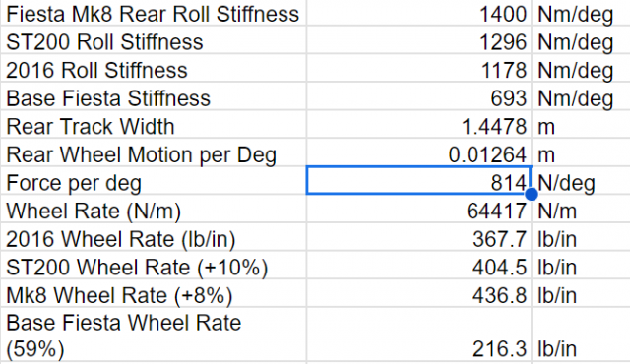Click the 64417 wheel rate value cell

419,211
